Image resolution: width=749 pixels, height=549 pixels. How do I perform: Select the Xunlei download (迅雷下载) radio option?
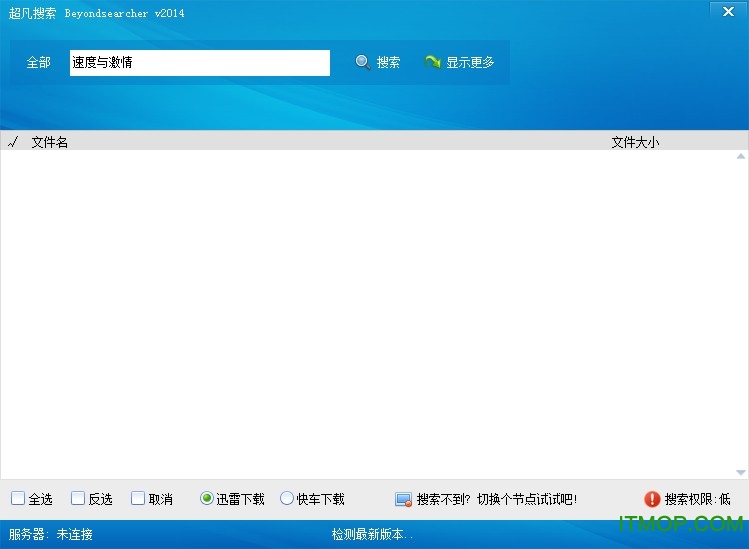tap(207, 499)
